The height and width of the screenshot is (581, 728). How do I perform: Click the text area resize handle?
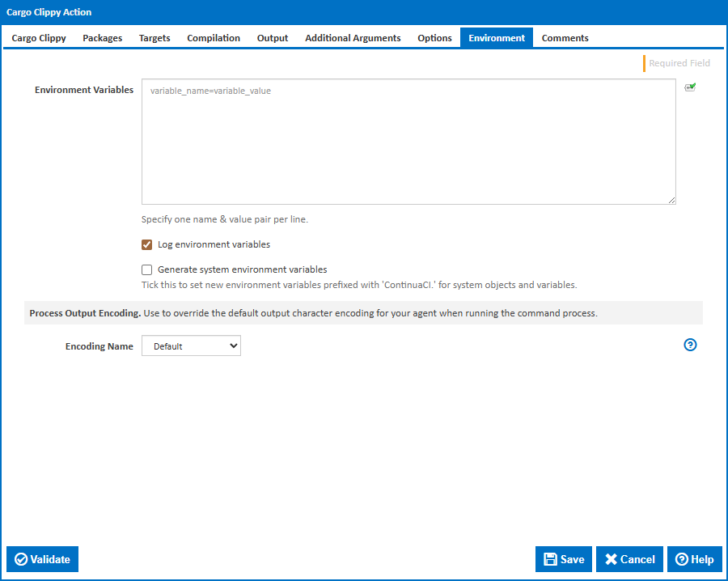671,200
